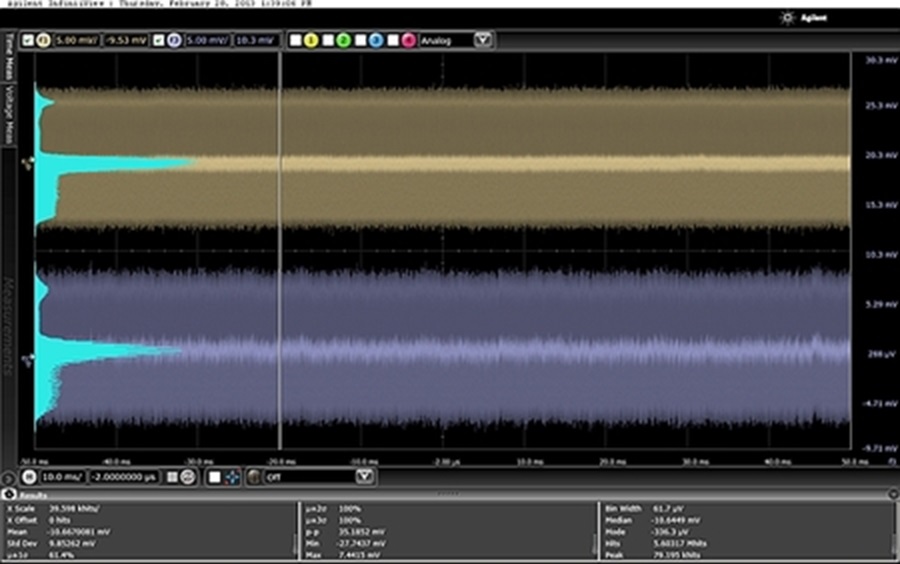Enable the channel 3 checkbox
Viewport: 900px width, 564px height.
tap(360, 41)
